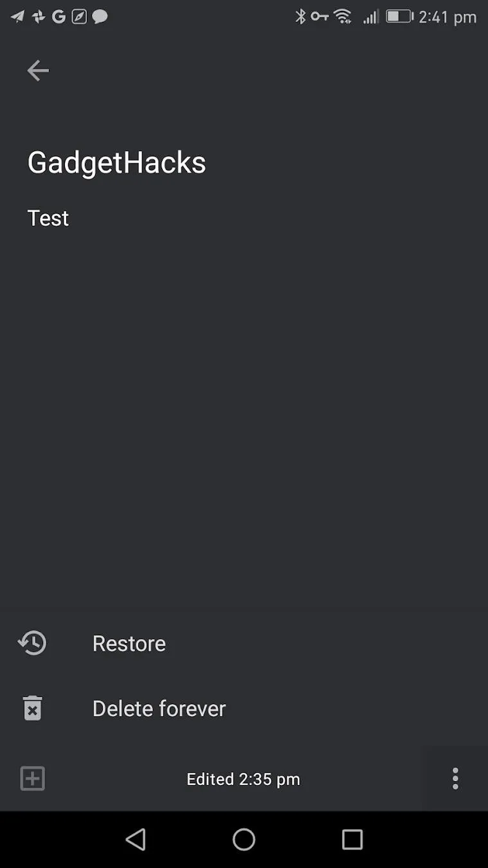Screen dimensions: 488x868
Task: Tap the Edited 2:35 pm label
Action: tap(243, 779)
